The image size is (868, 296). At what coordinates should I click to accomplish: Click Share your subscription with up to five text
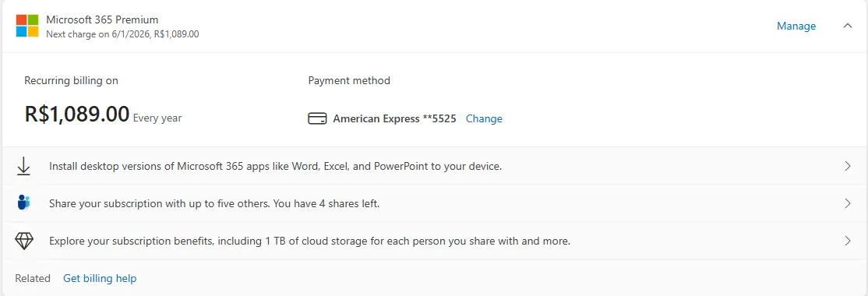[214, 203]
